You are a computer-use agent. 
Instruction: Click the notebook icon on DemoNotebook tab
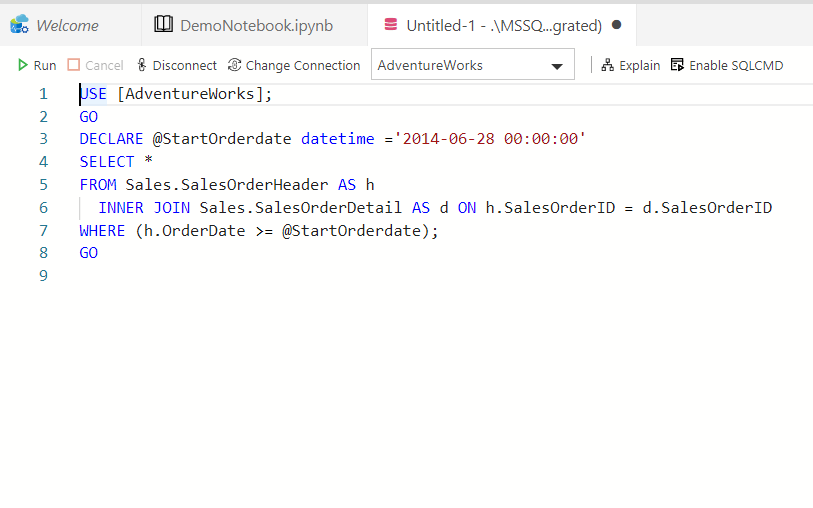[x=163, y=25]
